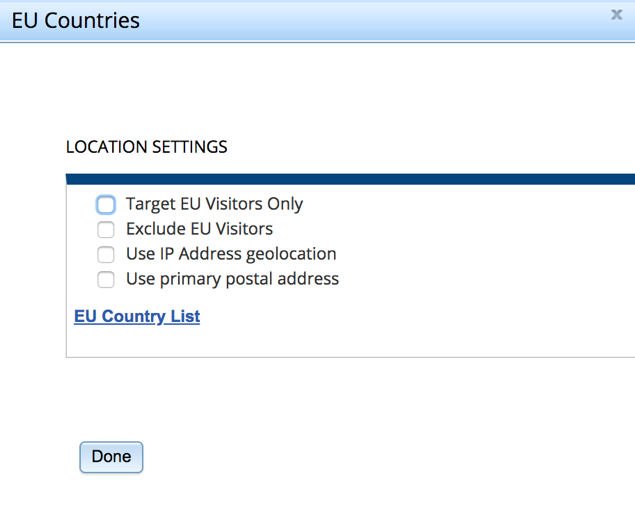This screenshot has height=514, width=635.
Task: Click the LOCATION SETTINGS heading
Action: (147, 147)
